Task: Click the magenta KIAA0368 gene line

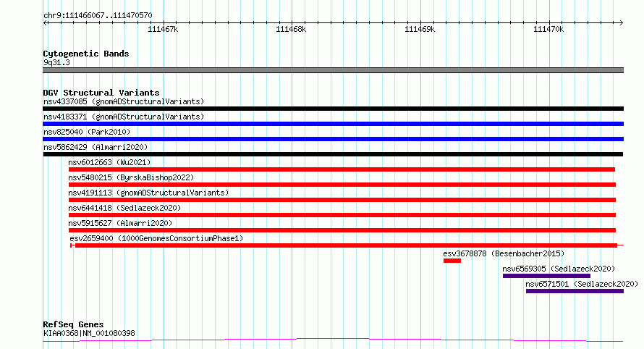Action: (x=333, y=340)
